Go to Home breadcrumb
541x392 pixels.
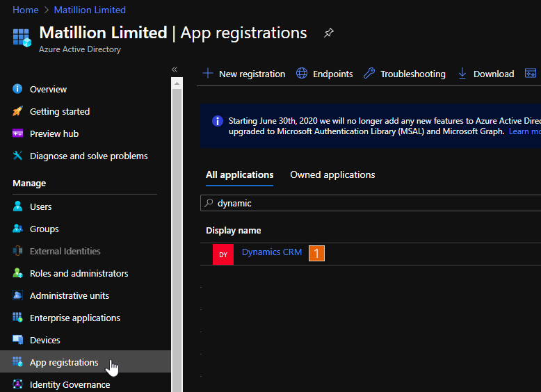pyautogui.click(x=26, y=10)
